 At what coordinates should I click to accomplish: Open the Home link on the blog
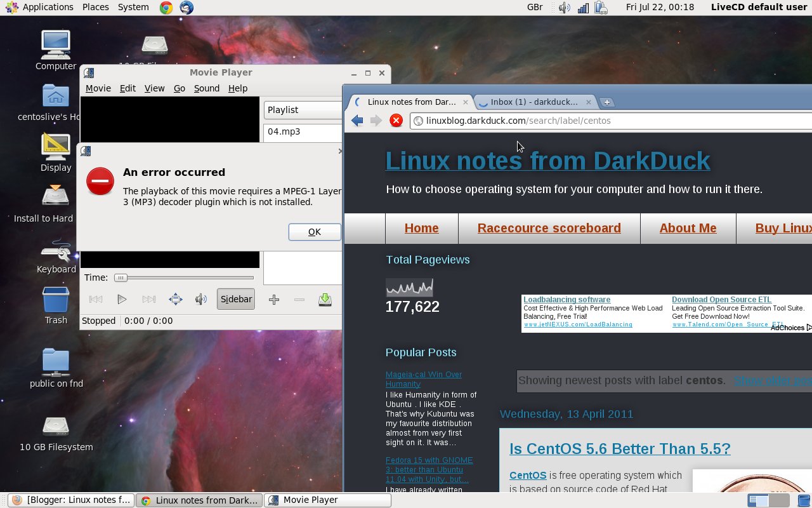pos(422,228)
